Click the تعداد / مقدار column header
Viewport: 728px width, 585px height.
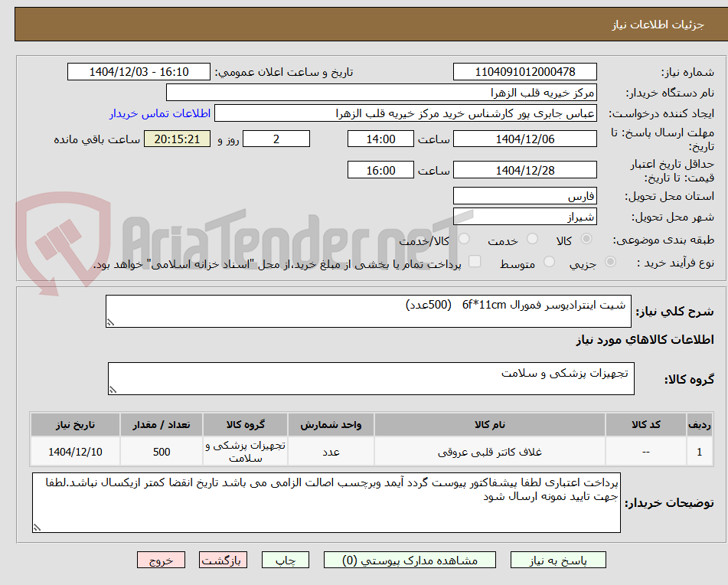[x=161, y=425]
